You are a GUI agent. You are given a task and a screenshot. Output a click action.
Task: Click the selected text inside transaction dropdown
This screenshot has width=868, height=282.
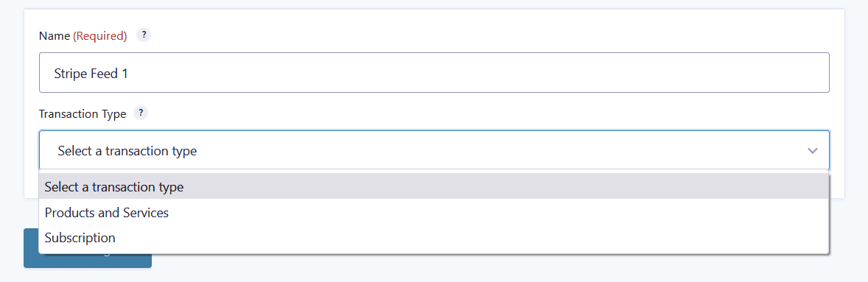tap(127, 150)
